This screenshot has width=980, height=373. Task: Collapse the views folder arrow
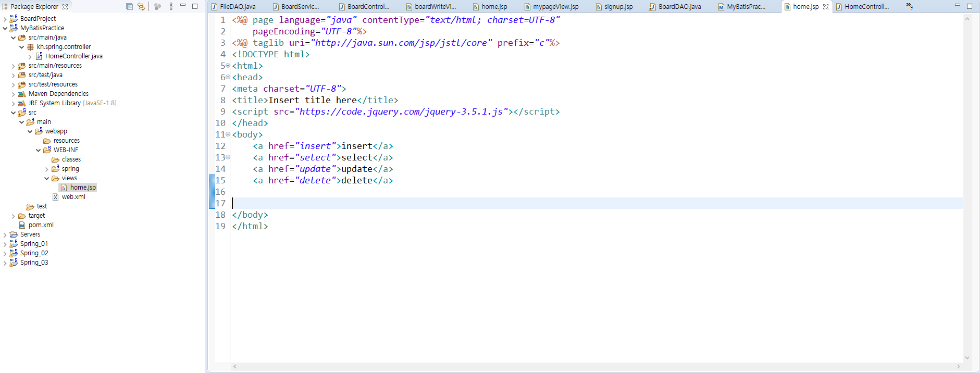click(x=46, y=178)
